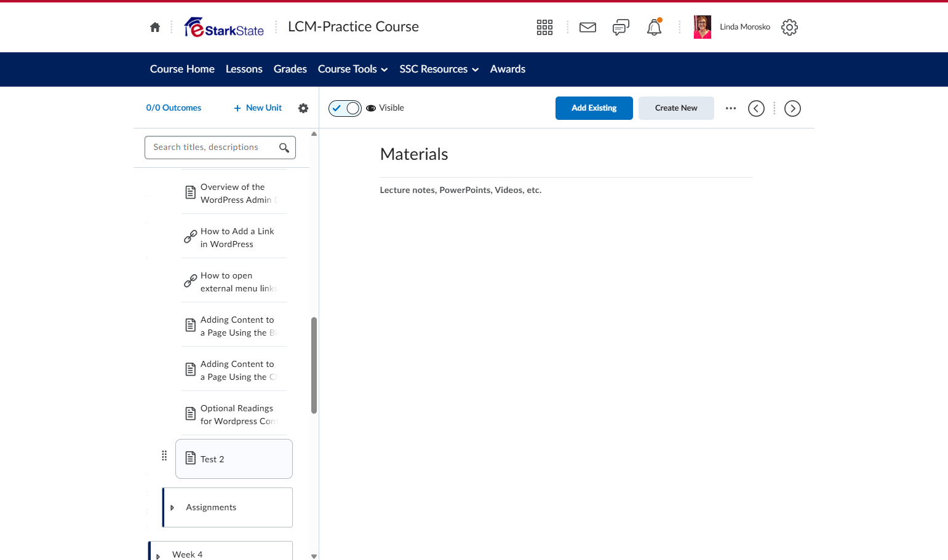The height and width of the screenshot is (560, 948).
Task: Click the Test 2 drag handle
Action: (164, 455)
